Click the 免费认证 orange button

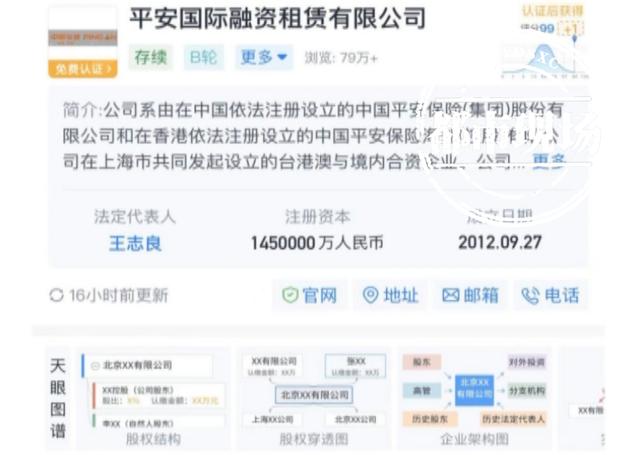(x=82, y=69)
